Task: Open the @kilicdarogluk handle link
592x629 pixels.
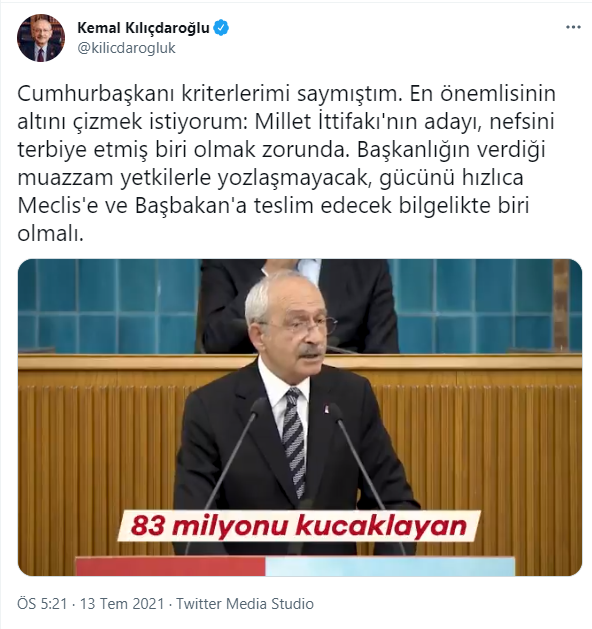Action: point(126,48)
